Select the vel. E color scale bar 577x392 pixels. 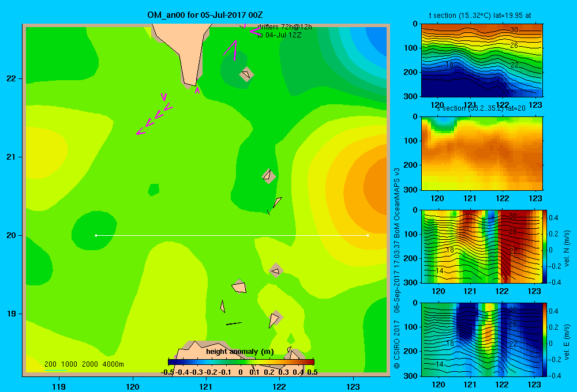tap(545, 340)
